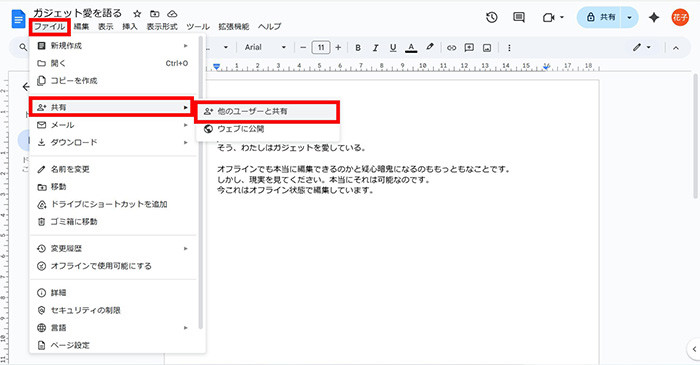The height and width of the screenshot is (365, 700).
Task: Check the cloud save status icon
Action: tap(172, 14)
